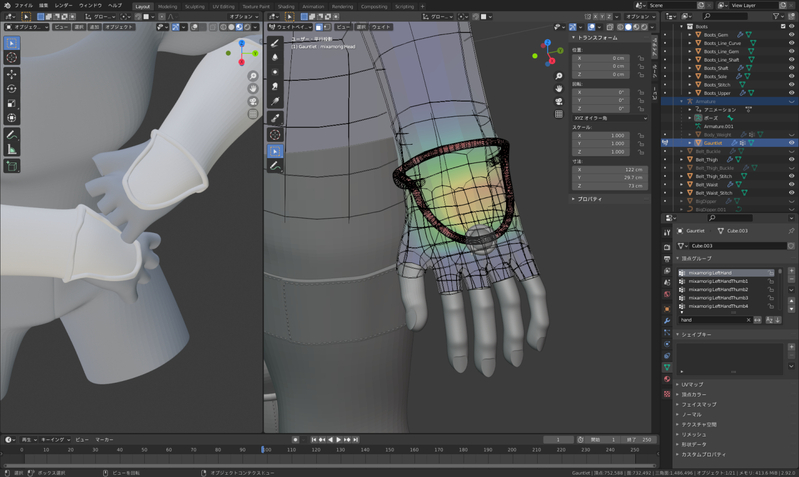Select the Rotate tool in left toolbar

[11, 88]
